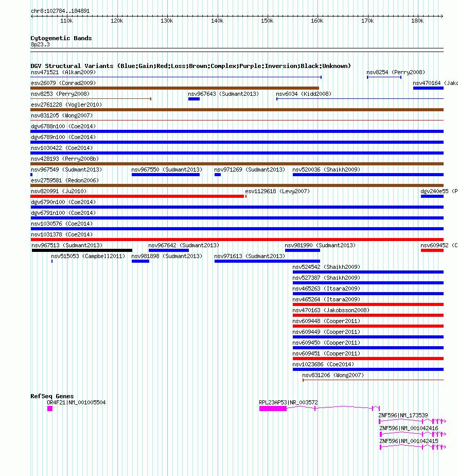Select the RefSeq Genes track heading
Screen dimensions: 458x476
coord(52,396)
